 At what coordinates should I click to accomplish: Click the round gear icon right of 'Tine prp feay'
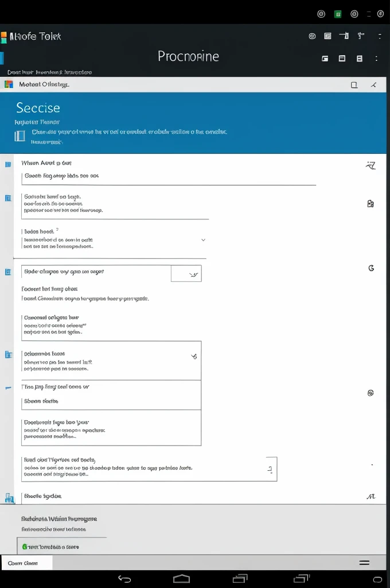click(x=370, y=393)
